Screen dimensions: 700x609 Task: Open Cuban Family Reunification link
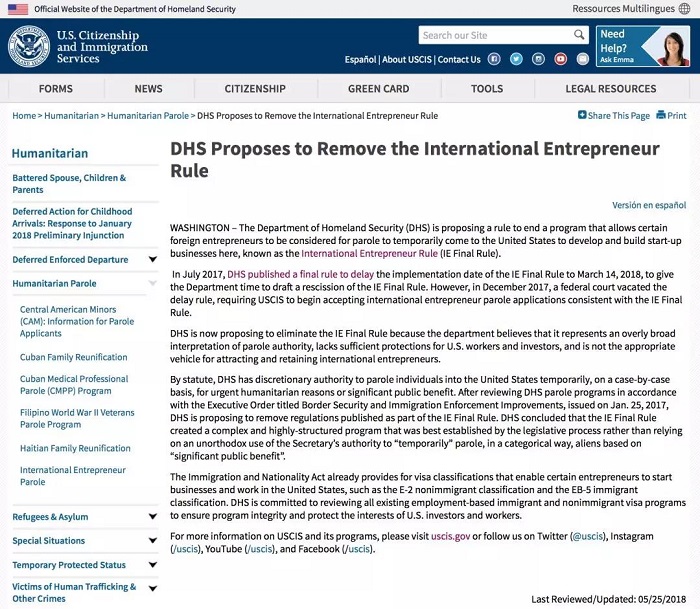click(x=74, y=357)
